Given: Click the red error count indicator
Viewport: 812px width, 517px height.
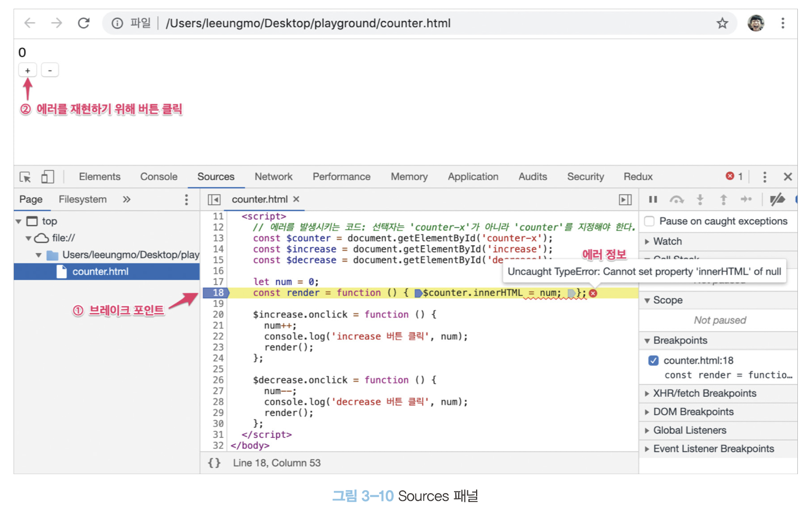Looking at the screenshot, I should [734, 176].
